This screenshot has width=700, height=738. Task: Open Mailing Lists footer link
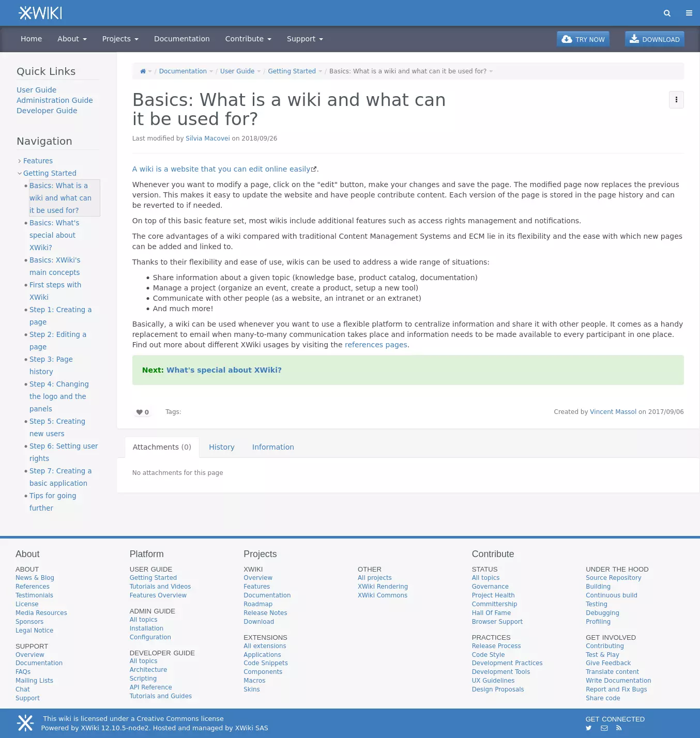click(34, 681)
